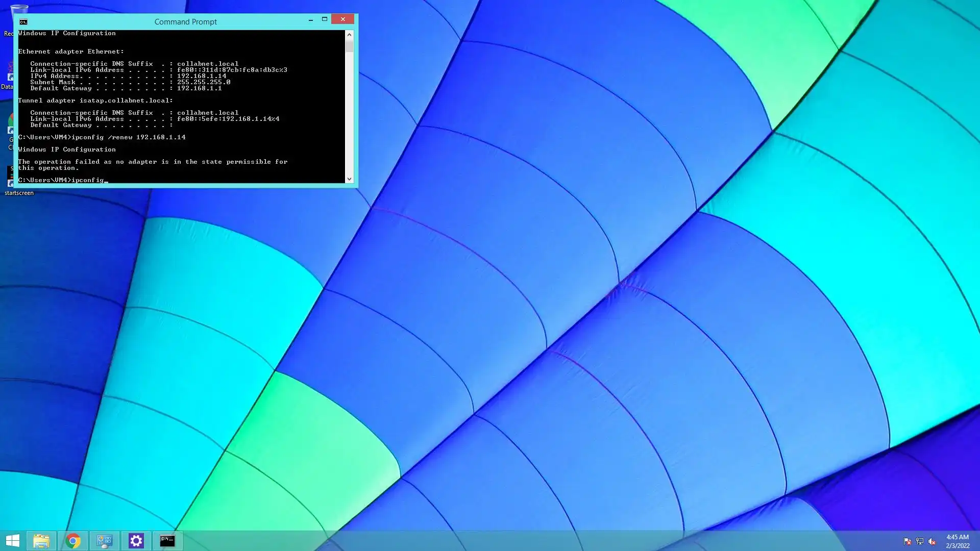Open Control Panel taskbar icon
Image resolution: width=980 pixels, height=551 pixels.
pyautogui.click(x=105, y=541)
